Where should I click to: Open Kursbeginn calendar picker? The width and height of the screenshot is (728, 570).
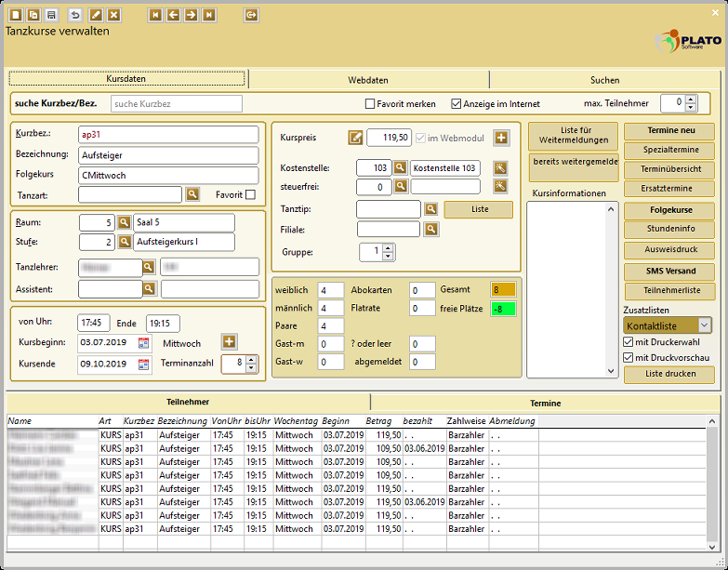pyautogui.click(x=144, y=343)
